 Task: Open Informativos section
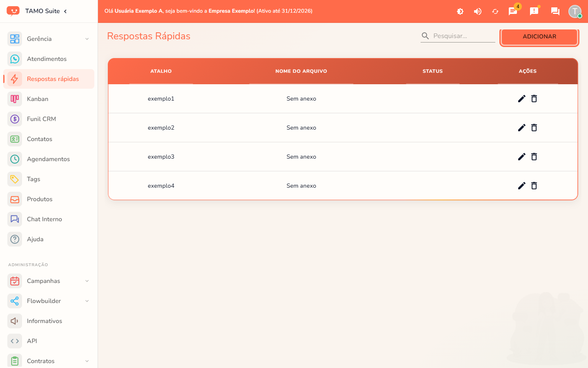tap(49, 321)
